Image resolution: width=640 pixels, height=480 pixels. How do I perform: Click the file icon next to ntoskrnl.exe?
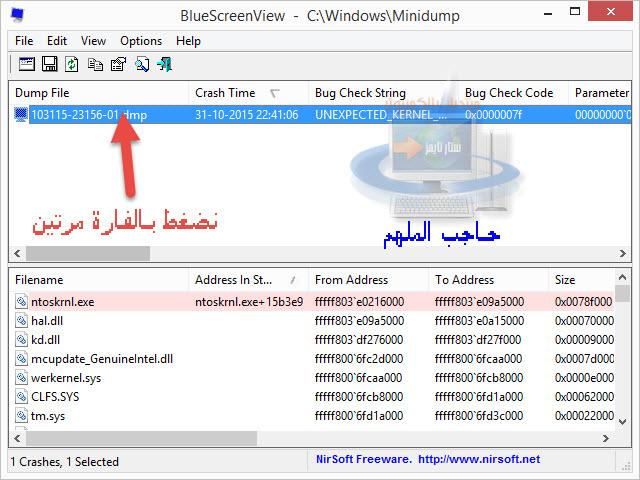[21, 302]
